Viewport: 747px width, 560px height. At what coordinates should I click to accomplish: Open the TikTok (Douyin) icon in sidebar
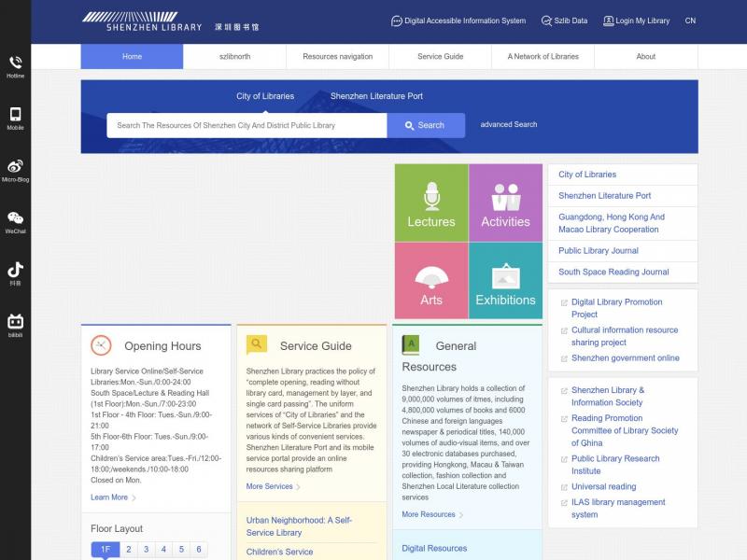click(x=15, y=270)
